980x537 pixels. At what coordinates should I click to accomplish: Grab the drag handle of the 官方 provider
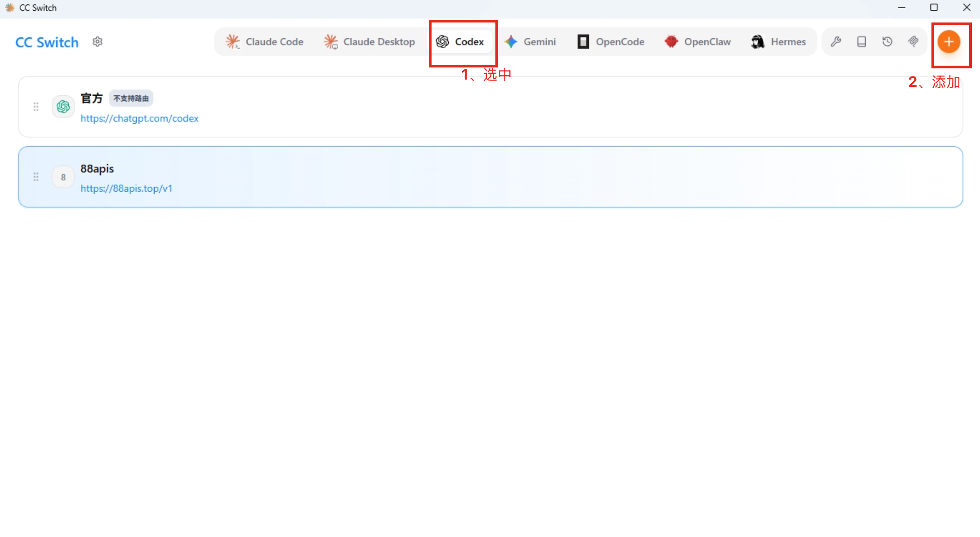(36, 107)
